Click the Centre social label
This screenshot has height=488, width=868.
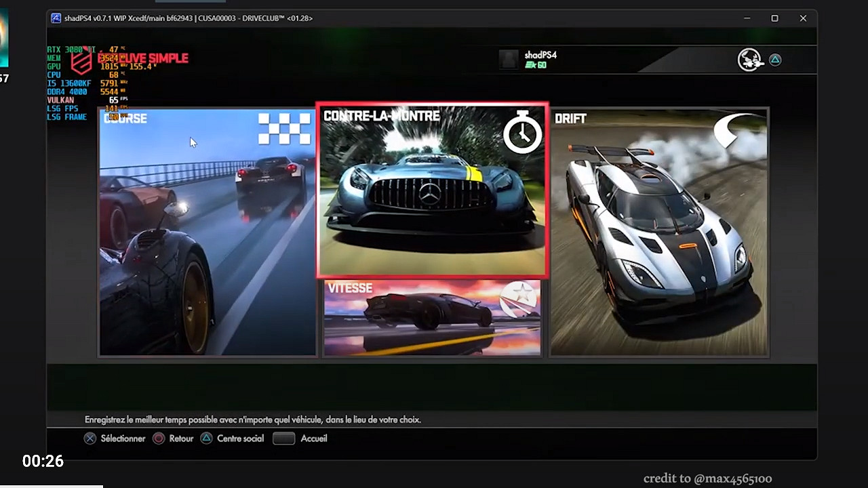click(240, 439)
